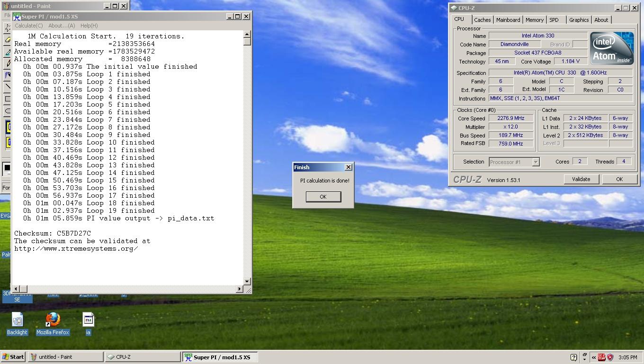Select the Line tool in Paint

click(x=8, y=87)
